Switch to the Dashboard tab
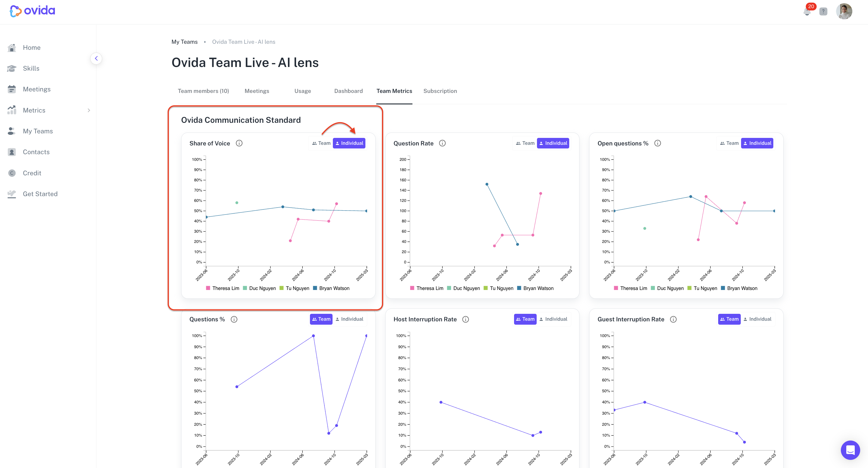 pyautogui.click(x=349, y=91)
